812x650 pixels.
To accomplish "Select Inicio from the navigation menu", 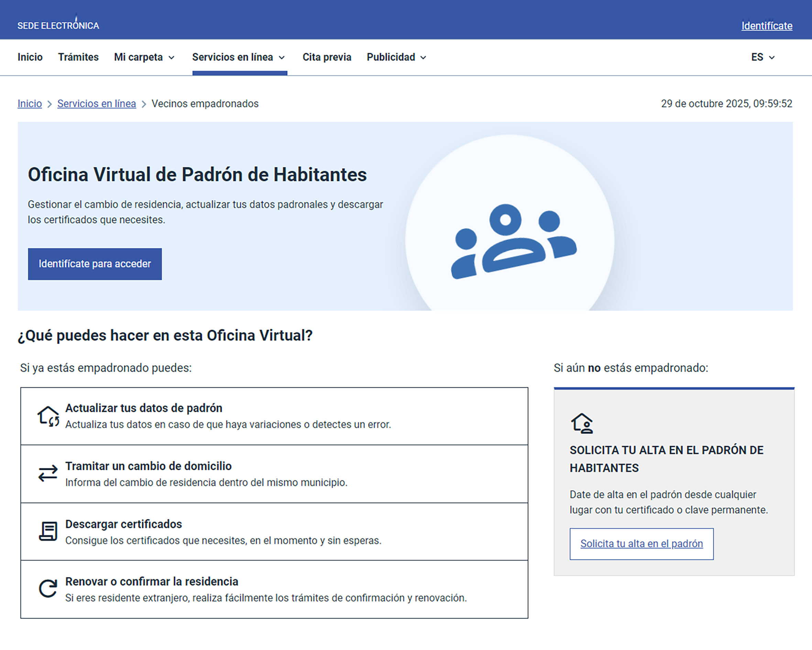I will coord(30,57).
